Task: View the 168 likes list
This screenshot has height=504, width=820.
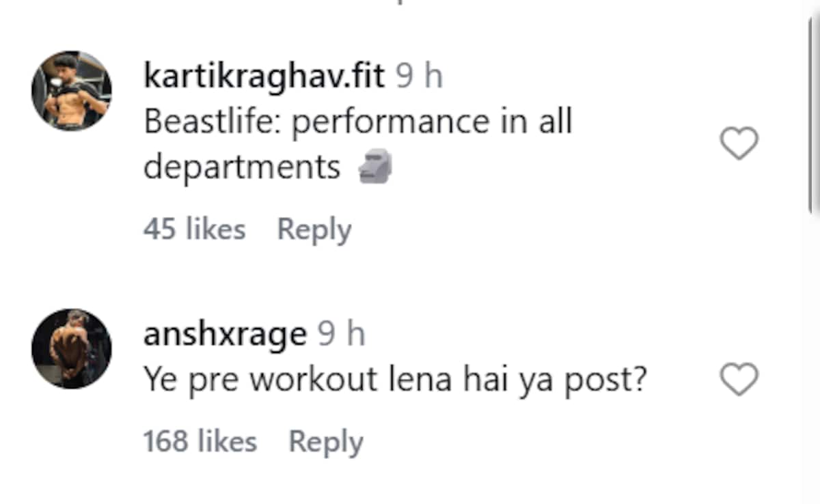Action: (x=200, y=441)
